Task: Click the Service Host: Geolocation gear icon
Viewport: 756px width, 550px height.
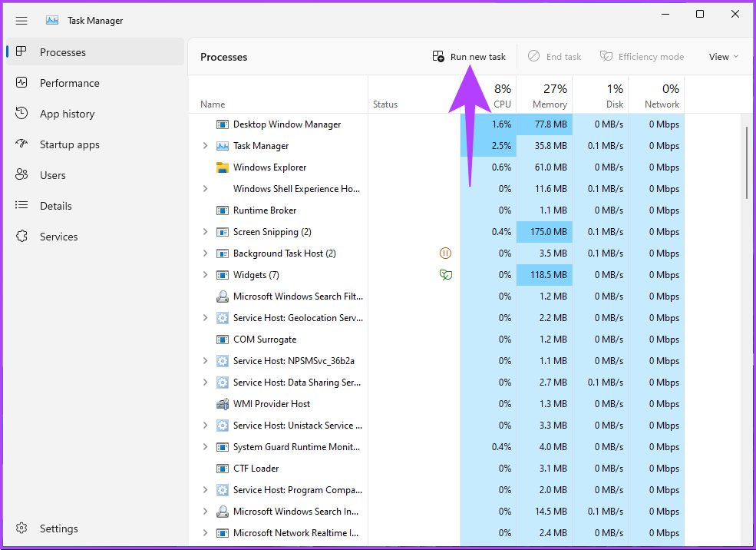Action: click(x=223, y=318)
